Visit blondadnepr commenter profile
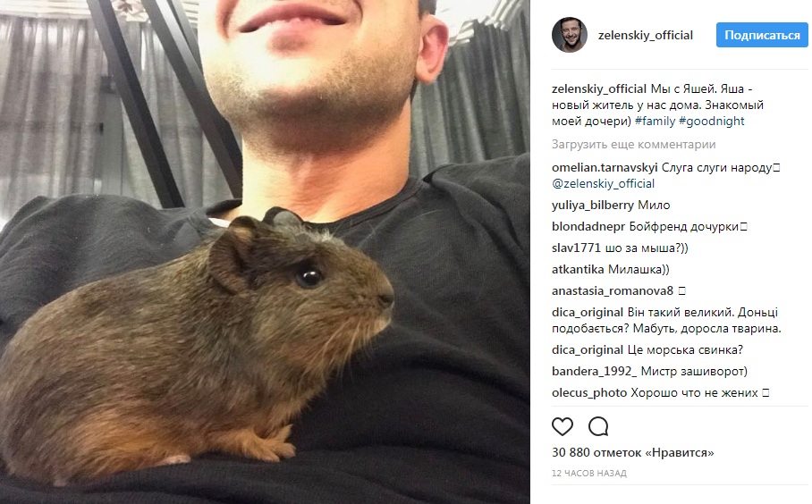This screenshot has width=812, height=504. [x=588, y=227]
